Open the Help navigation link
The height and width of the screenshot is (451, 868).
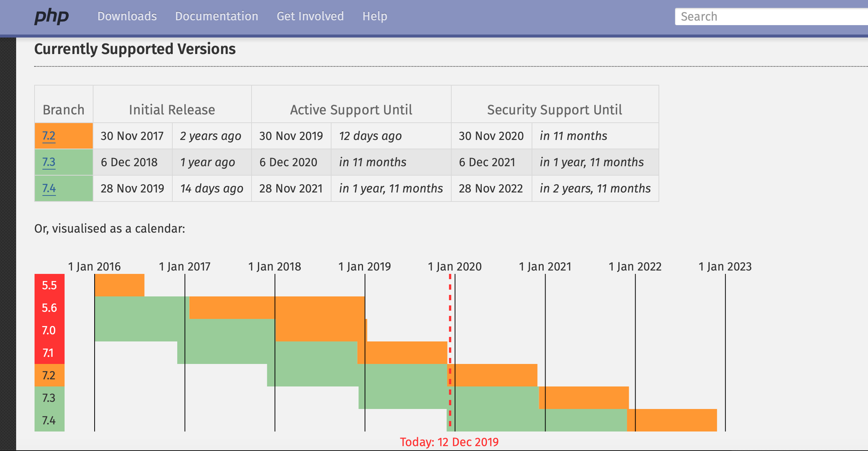tap(375, 16)
